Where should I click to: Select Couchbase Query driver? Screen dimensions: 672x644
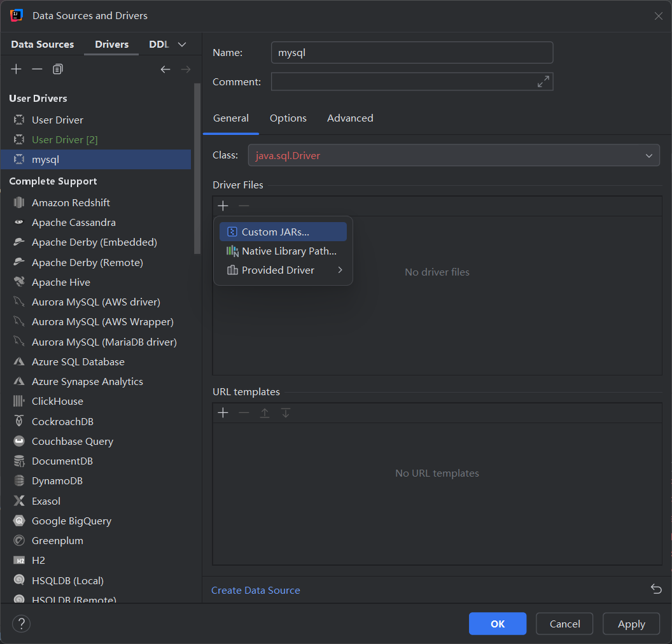point(96,442)
